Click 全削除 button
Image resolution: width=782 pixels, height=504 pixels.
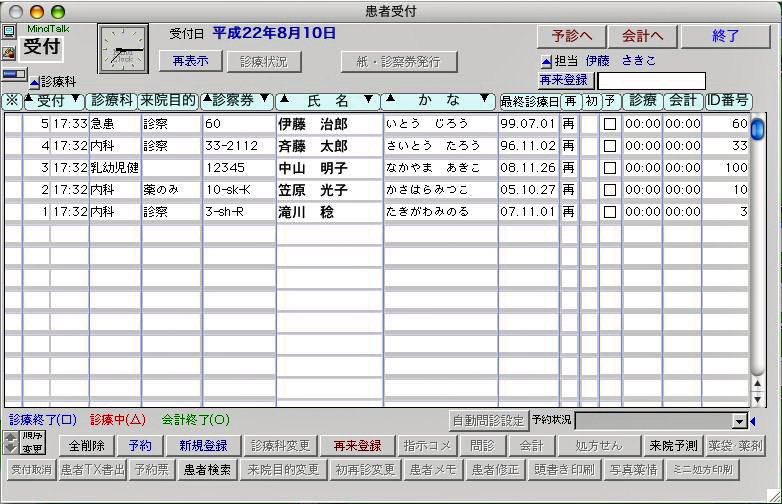[x=86, y=446]
